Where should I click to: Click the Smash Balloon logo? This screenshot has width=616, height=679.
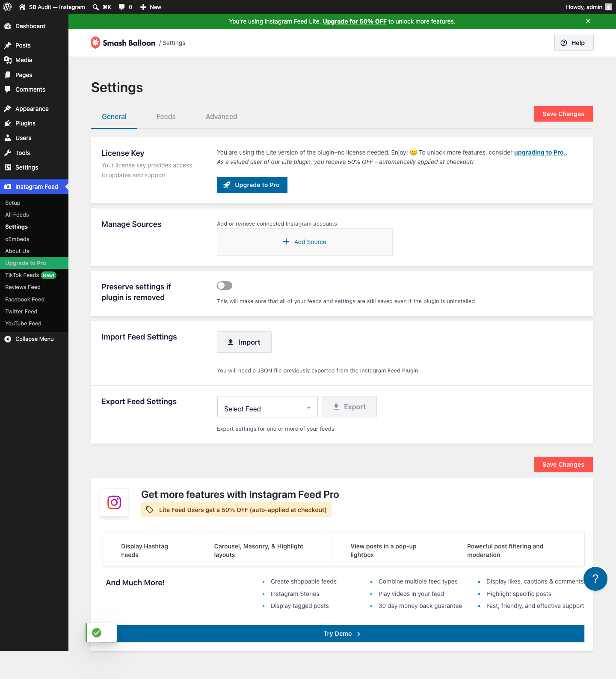tap(123, 43)
